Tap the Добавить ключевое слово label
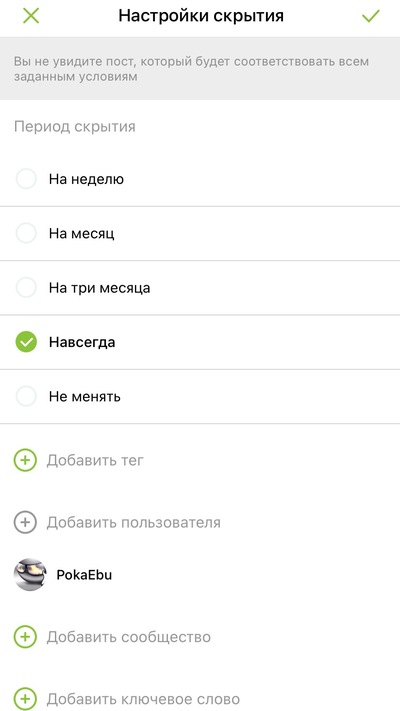The height and width of the screenshot is (711, 400). point(143,699)
